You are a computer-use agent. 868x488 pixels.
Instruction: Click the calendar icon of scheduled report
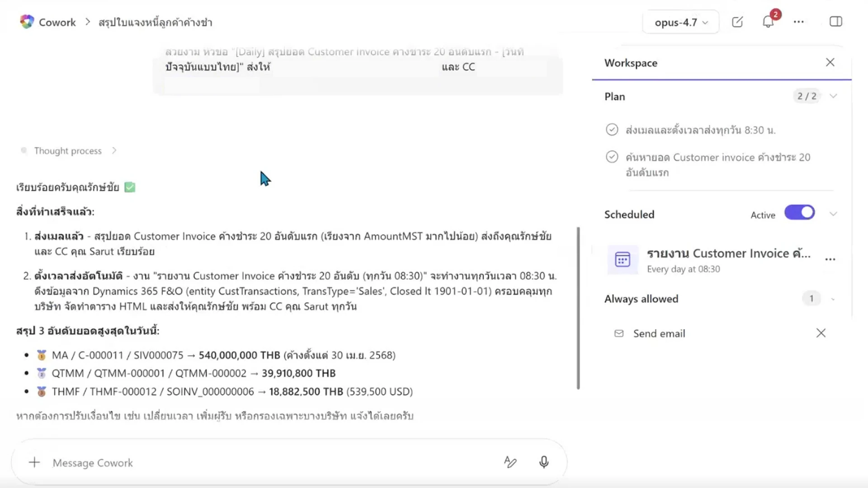[x=623, y=259]
